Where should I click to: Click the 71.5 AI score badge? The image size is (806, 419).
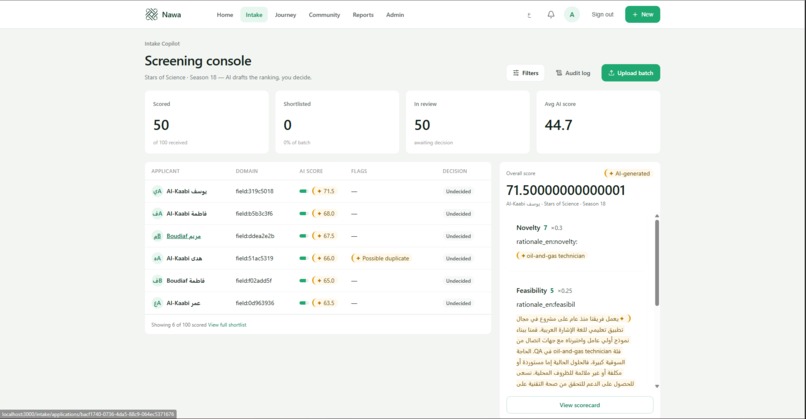(x=324, y=191)
